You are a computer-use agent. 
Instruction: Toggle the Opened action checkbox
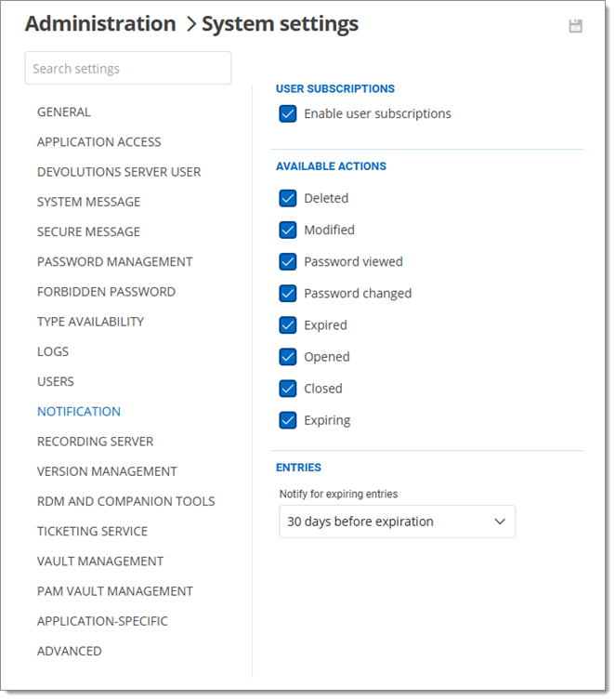click(x=288, y=357)
